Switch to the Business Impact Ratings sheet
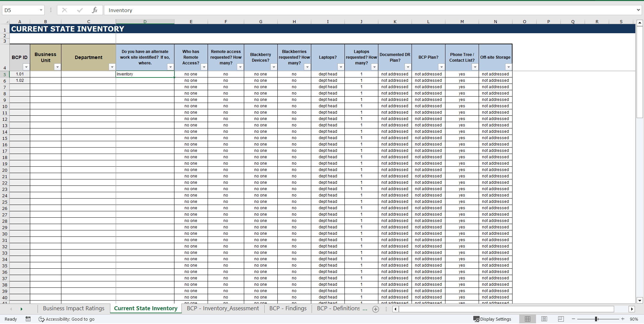The image size is (644, 324). (74, 308)
